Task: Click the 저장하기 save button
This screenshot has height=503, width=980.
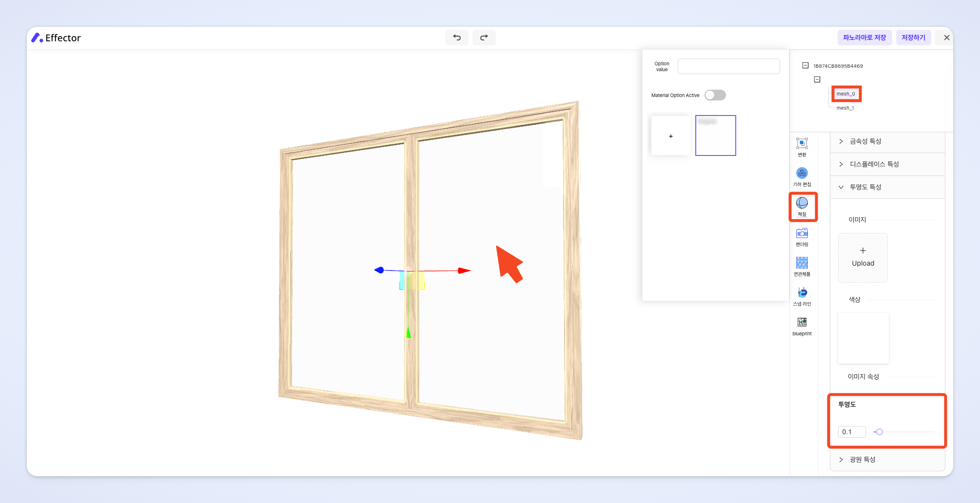Action: pyautogui.click(x=913, y=38)
